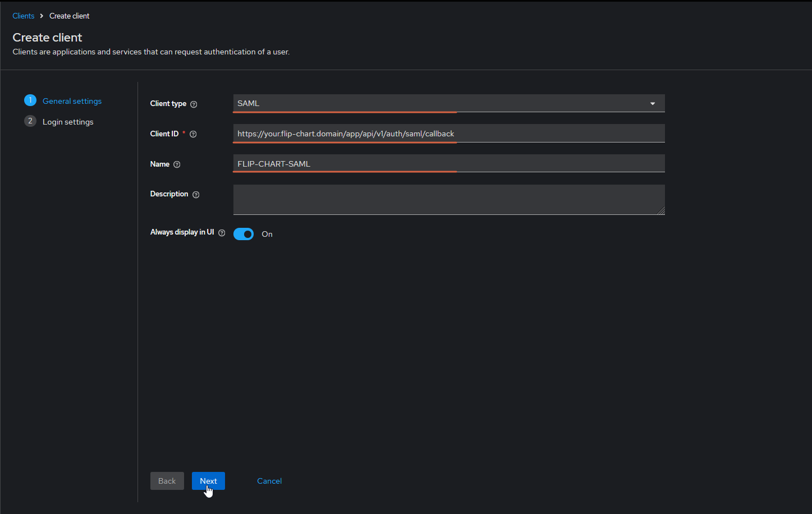
Task: Click the page description sentence about clients
Action: [x=151, y=52]
